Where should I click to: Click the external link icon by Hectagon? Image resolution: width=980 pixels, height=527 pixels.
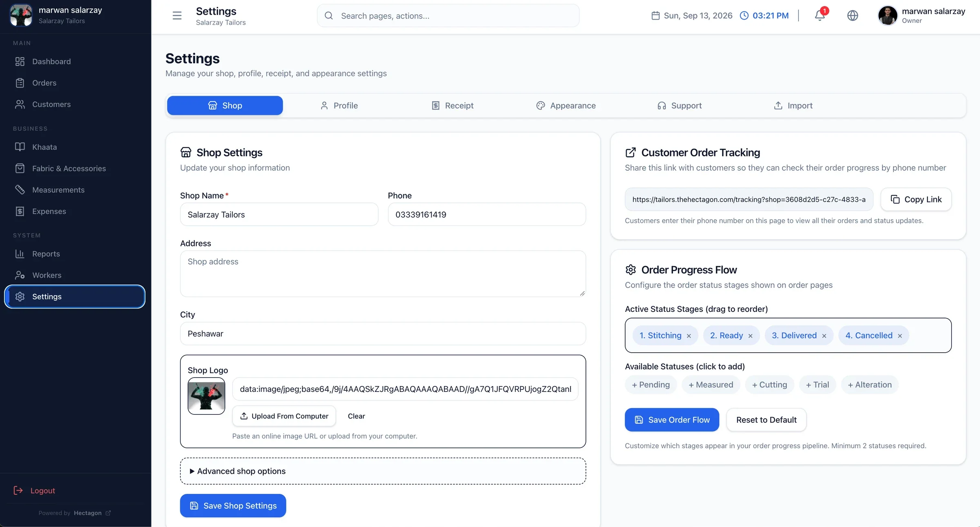(108, 513)
